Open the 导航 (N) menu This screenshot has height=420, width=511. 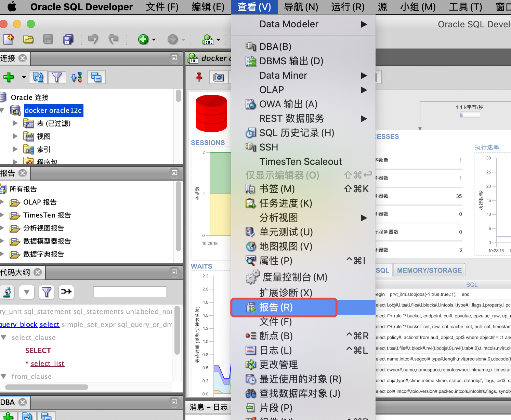click(x=301, y=7)
